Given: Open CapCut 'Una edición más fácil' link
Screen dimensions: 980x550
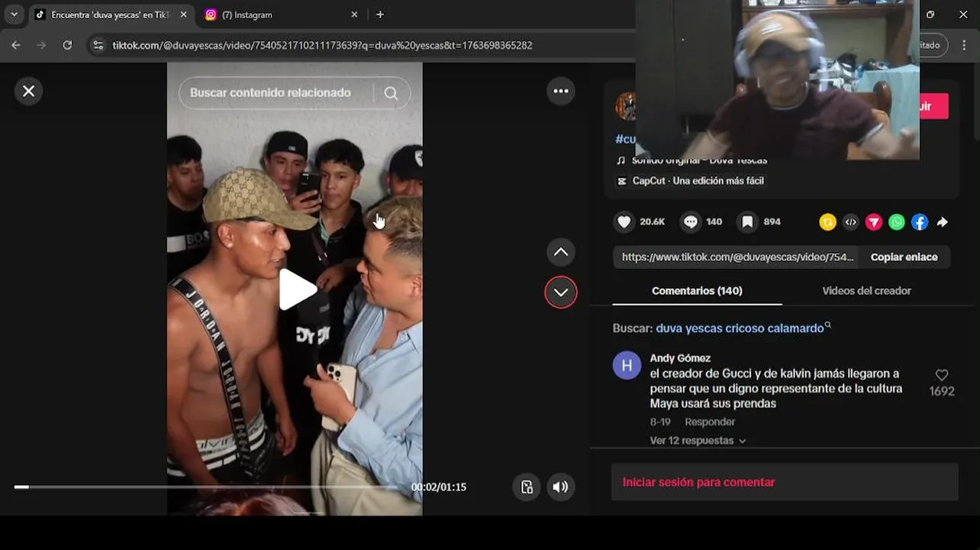Looking at the screenshot, I should [x=691, y=181].
